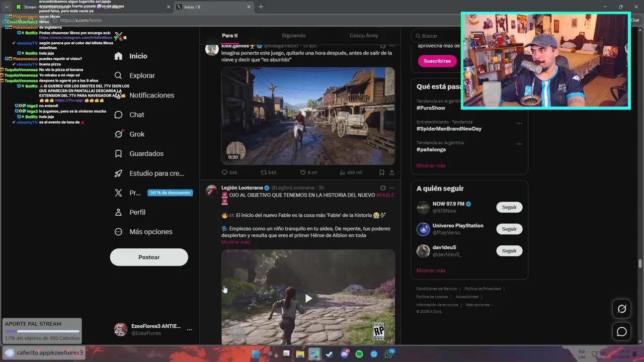
Task: Show more trends under Qué está pasando
Action: (x=431, y=165)
